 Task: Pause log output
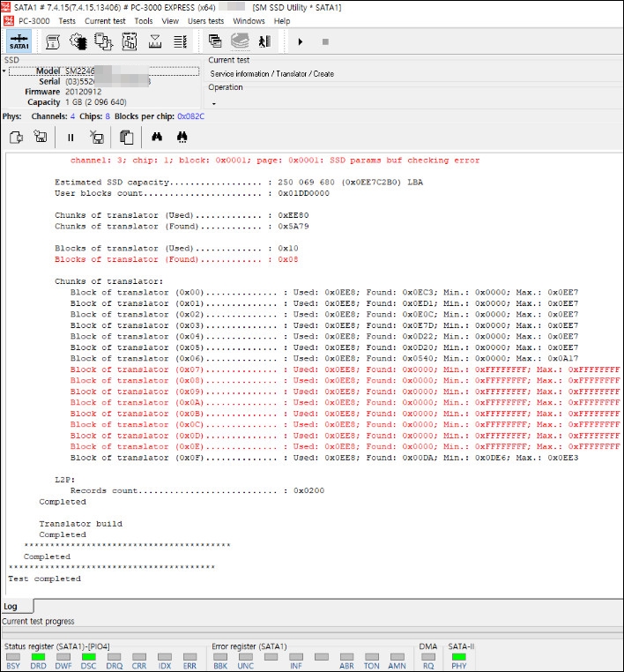(71, 138)
